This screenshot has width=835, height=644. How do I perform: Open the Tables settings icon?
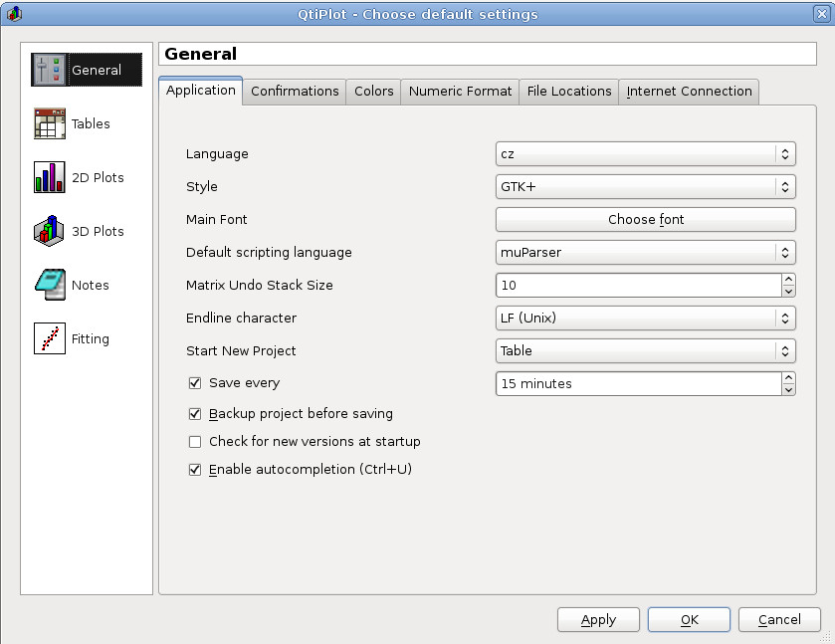(50, 123)
